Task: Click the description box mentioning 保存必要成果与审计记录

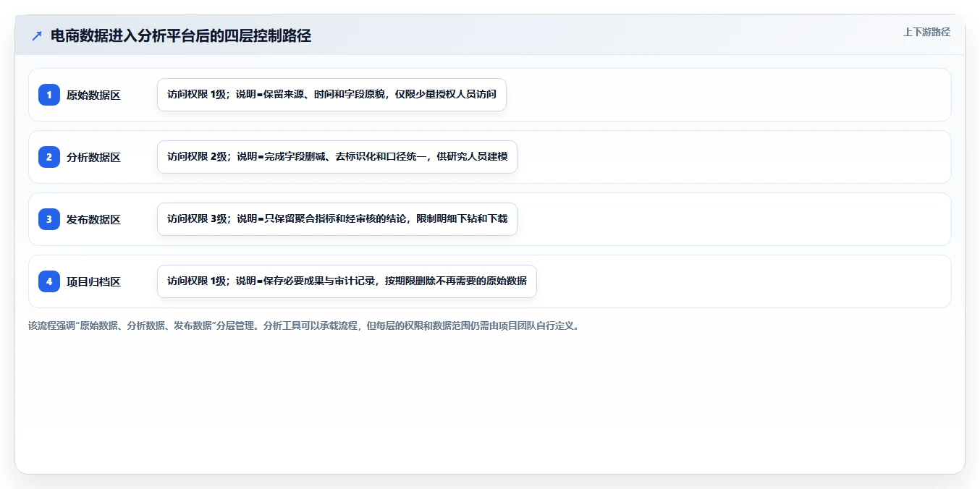Action: click(x=347, y=281)
